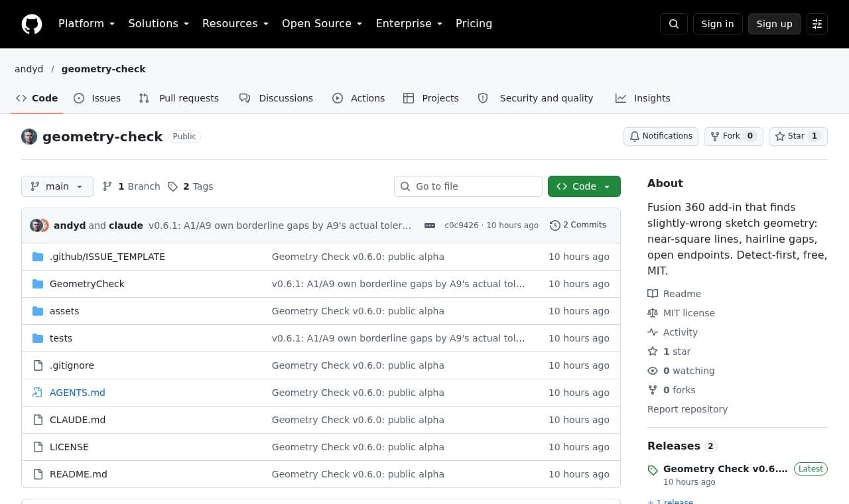Image resolution: width=849 pixels, height=504 pixels.
Task: Switch to the Discussions tab
Action: point(276,98)
